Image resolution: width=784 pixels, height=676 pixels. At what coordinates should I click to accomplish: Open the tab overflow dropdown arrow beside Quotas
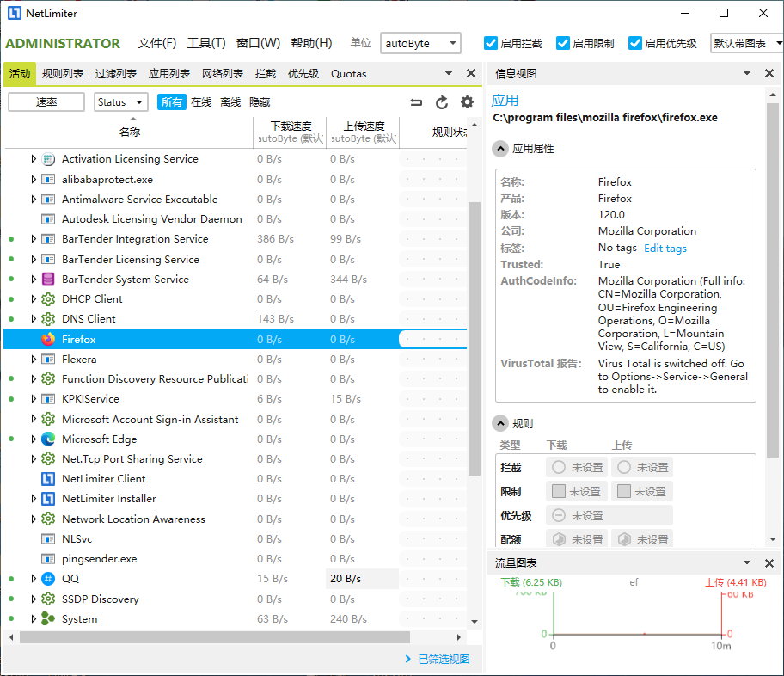point(449,74)
